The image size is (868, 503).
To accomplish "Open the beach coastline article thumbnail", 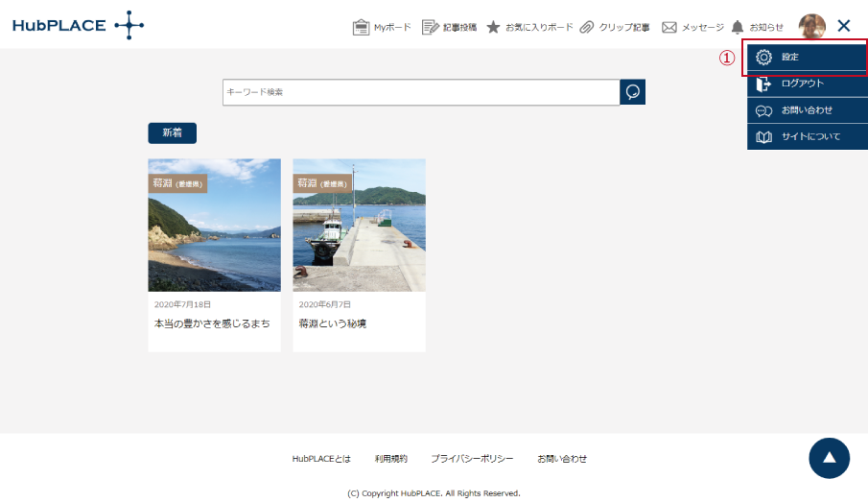I will tap(214, 225).
